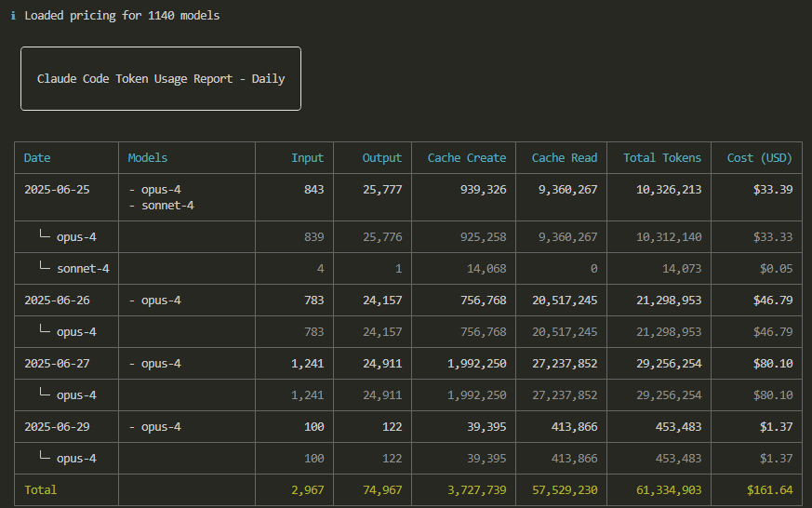This screenshot has width=812, height=508.
Task: Click the cost value $33.39
Action: pos(773,190)
